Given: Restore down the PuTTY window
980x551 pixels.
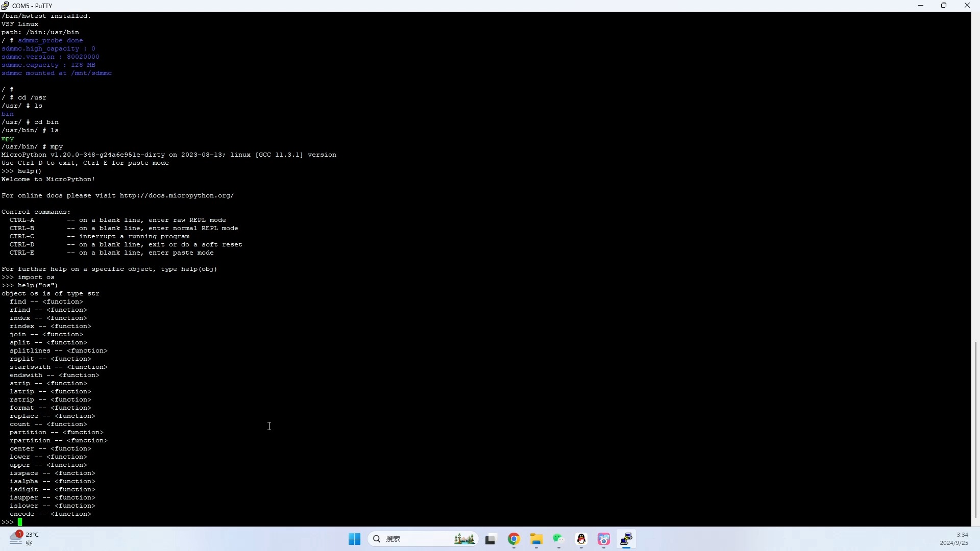Looking at the screenshot, I should click(944, 6).
